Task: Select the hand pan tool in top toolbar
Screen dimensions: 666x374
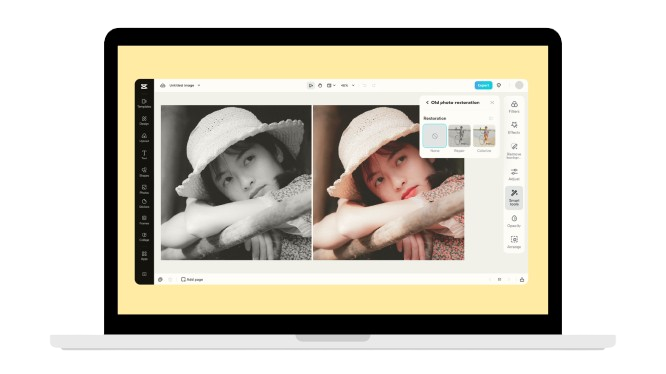Action: 320,85
